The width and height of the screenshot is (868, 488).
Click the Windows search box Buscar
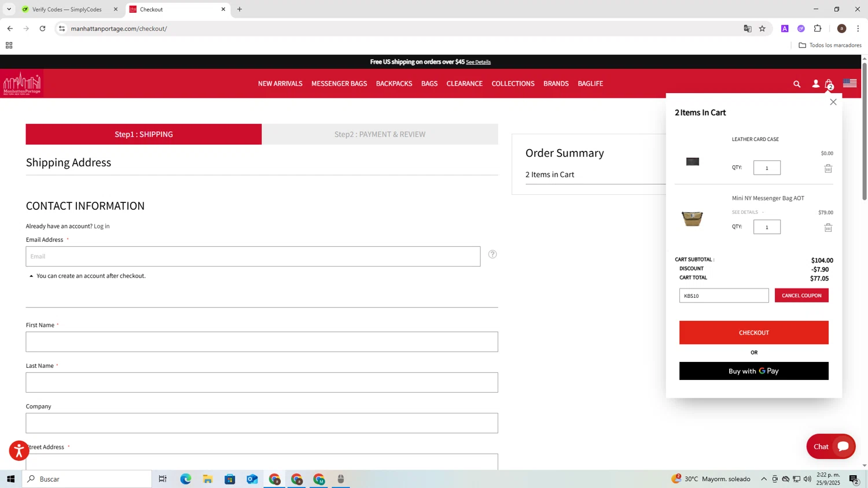pos(87,479)
